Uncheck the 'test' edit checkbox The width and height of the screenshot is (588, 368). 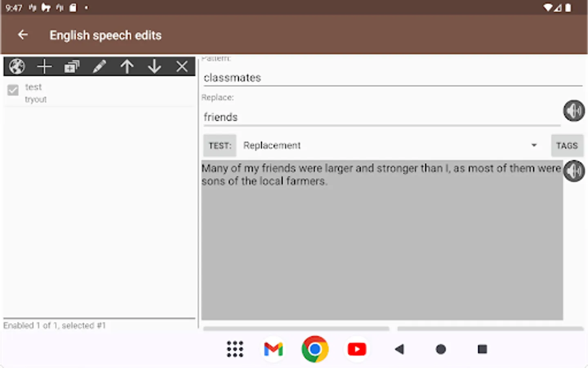pos(13,90)
